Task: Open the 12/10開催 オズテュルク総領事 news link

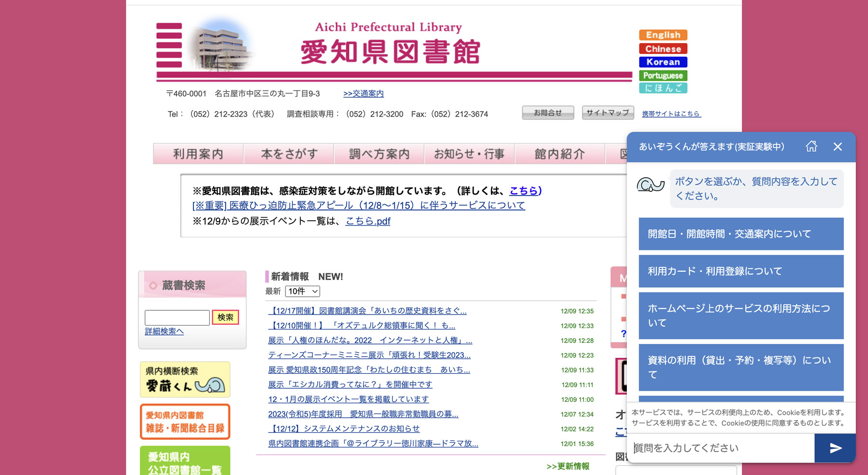Action: coord(362,326)
